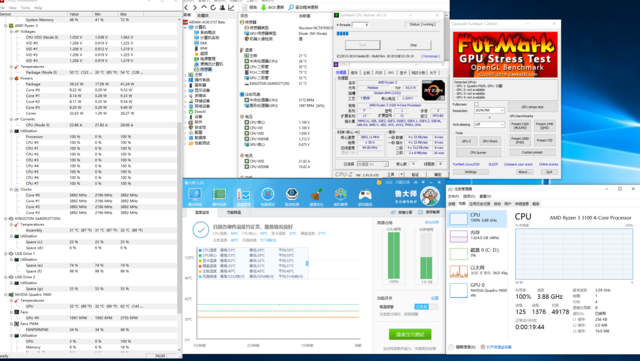Open the AIDA64 graph chart icon

point(231,7)
